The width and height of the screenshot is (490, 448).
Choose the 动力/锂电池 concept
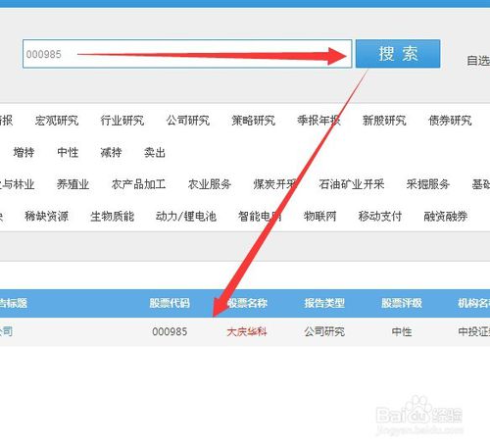(186, 216)
